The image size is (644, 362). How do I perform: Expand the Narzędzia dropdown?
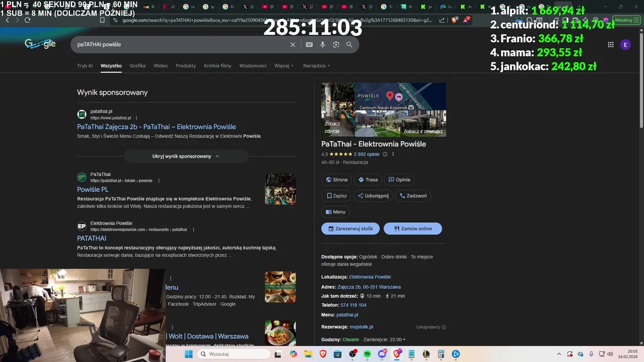pos(316,66)
